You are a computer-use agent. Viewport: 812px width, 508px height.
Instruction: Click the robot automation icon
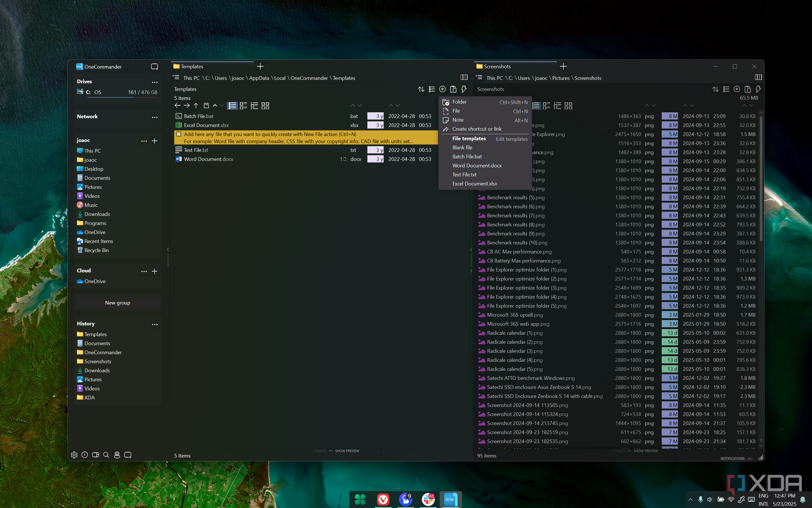[117, 455]
